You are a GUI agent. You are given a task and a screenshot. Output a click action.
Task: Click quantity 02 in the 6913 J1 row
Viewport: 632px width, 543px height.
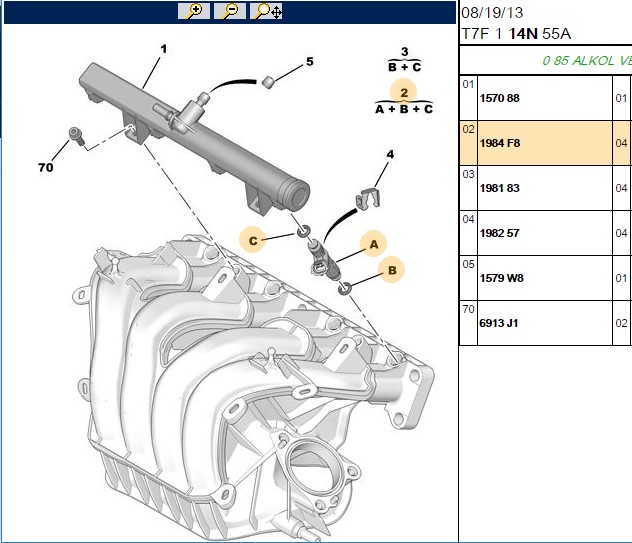point(622,323)
